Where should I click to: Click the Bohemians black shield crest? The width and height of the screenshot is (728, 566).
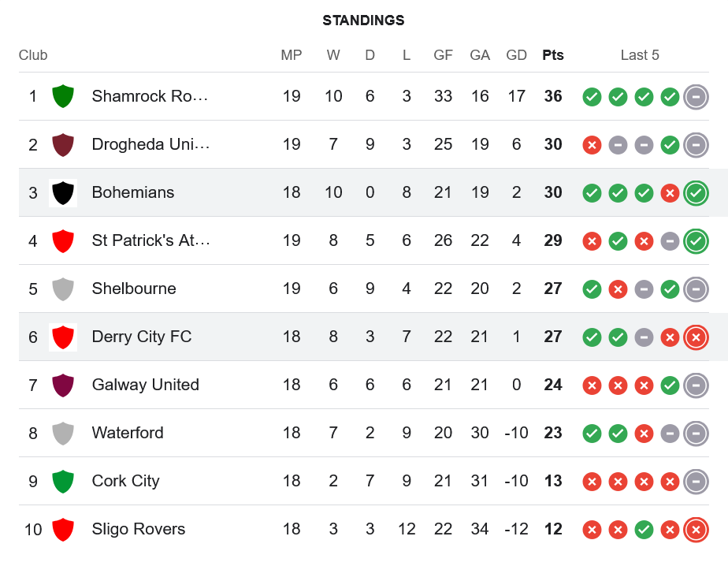63,193
